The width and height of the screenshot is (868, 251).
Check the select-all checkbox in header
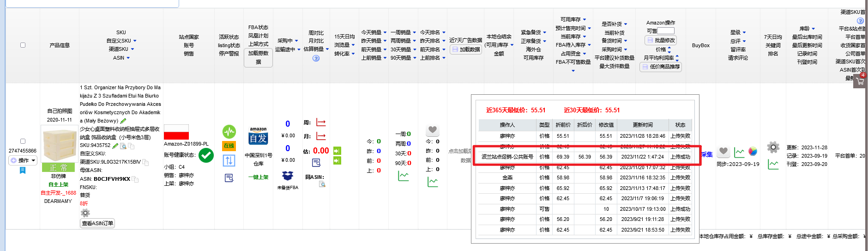(23, 45)
